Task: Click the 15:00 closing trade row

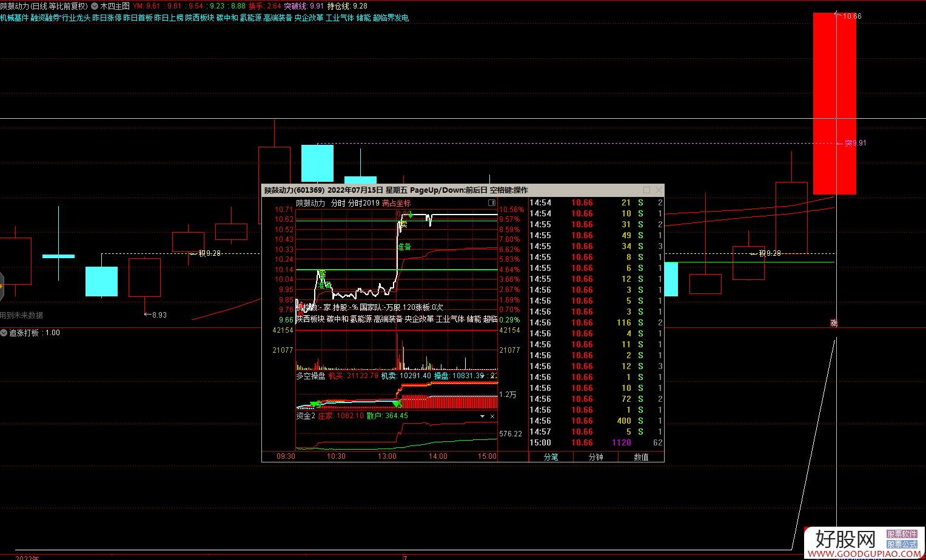Action: click(596, 442)
